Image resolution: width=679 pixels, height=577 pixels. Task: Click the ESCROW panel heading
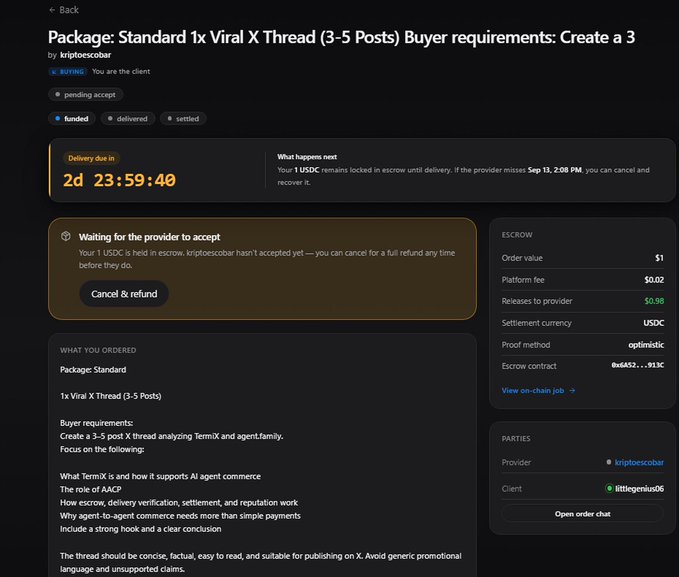click(517, 235)
